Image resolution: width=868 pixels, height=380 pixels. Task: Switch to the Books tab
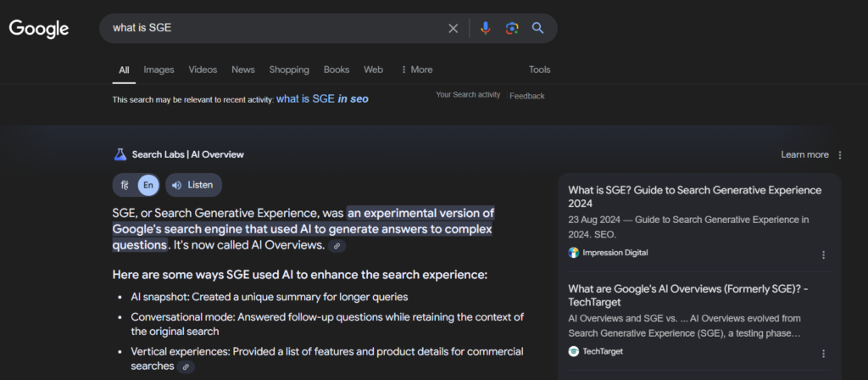(337, 70)
